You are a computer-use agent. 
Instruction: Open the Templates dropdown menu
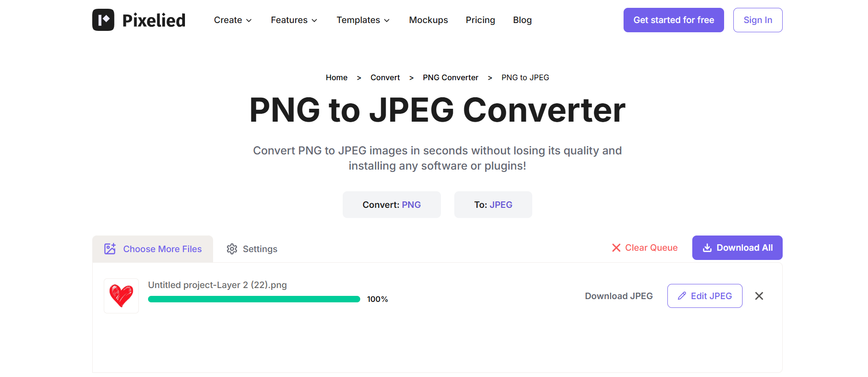click(x=363, y=20)
